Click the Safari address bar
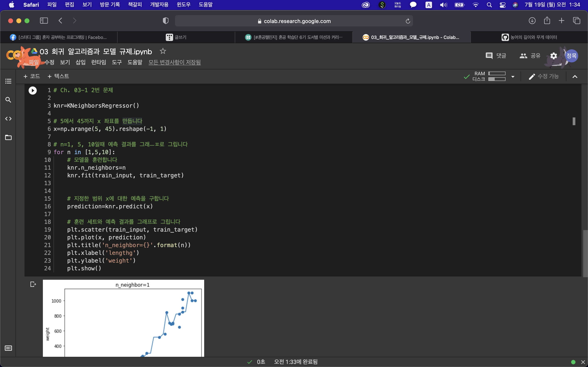The height and width of the screenshot is (367, 588). click(294, 21)
